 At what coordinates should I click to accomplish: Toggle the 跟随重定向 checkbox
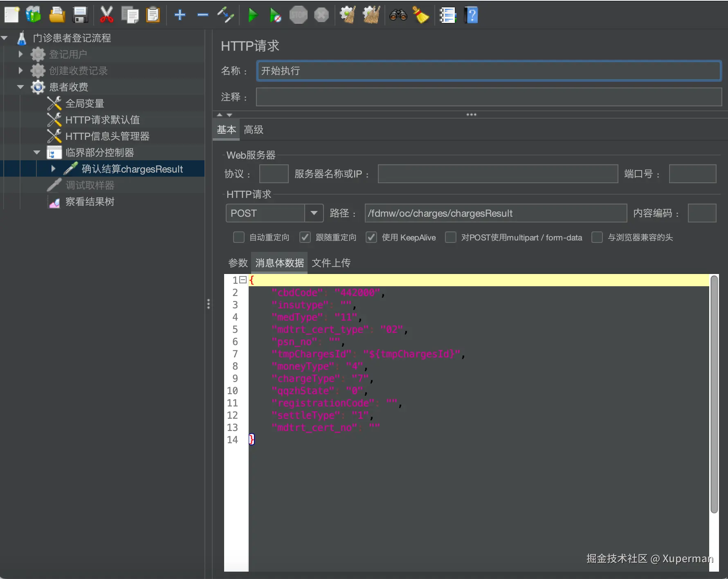305,238
